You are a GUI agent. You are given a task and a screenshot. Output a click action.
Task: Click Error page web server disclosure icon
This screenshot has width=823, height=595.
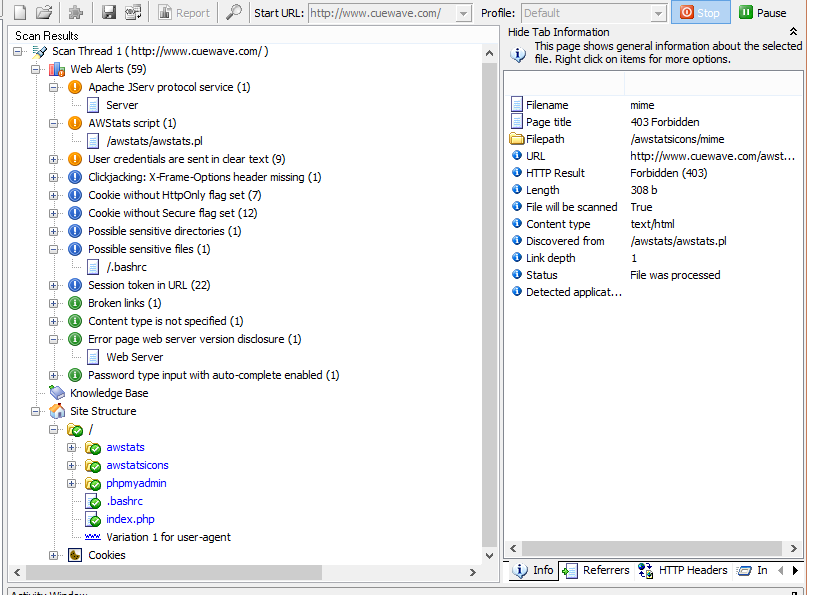[x=75, y=339]
